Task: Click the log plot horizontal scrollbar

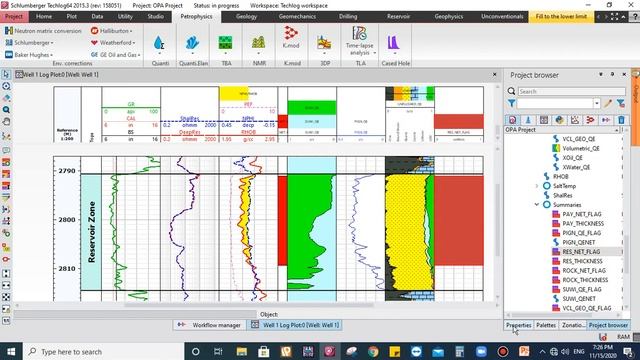Action: (x=249, y=305)
